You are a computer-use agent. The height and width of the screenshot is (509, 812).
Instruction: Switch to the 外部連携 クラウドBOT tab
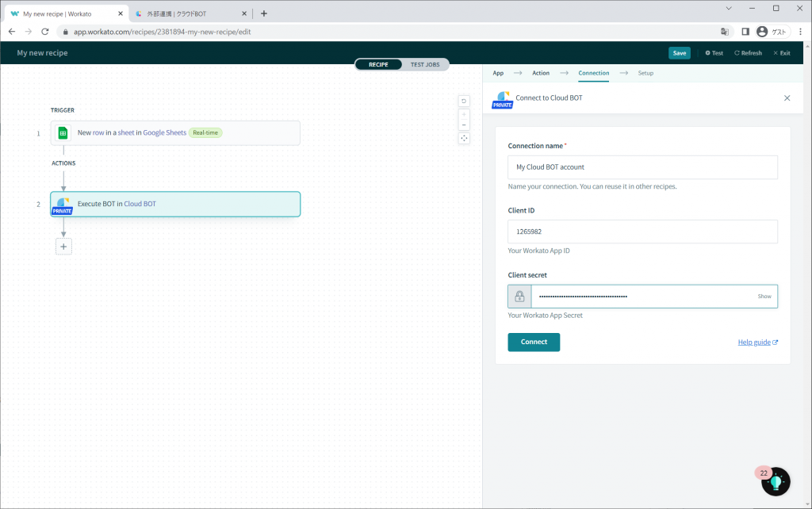point(190,13)
